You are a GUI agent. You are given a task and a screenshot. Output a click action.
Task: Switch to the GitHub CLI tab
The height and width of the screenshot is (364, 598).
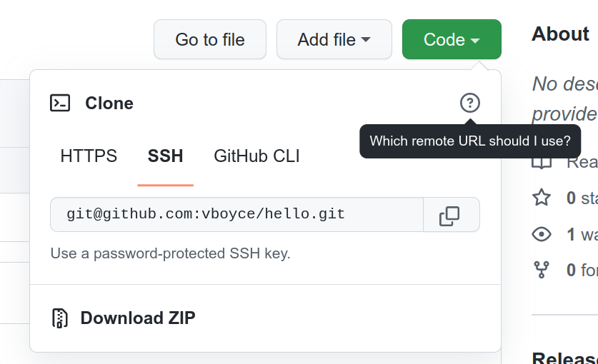click(x=256, y=156)
